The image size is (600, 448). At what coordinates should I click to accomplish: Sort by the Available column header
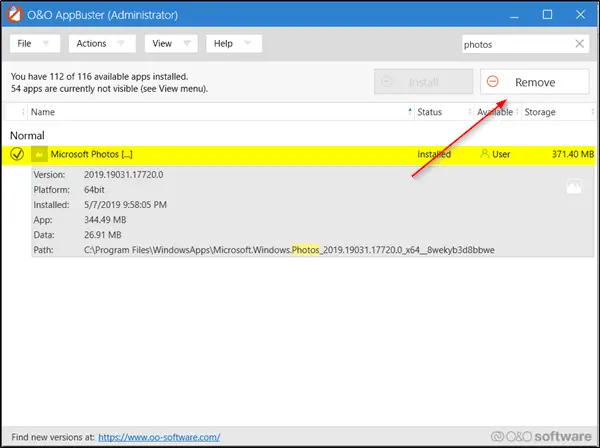(x=497, y=112)
